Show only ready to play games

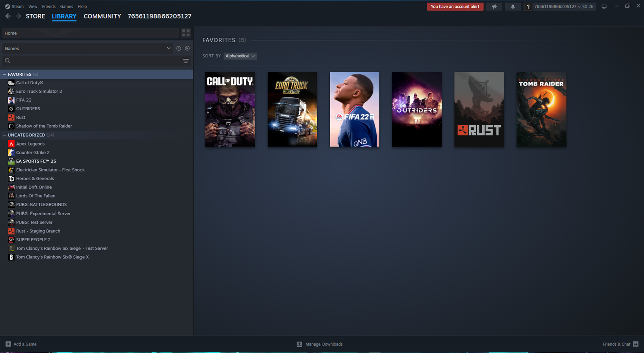pos(187,48)
